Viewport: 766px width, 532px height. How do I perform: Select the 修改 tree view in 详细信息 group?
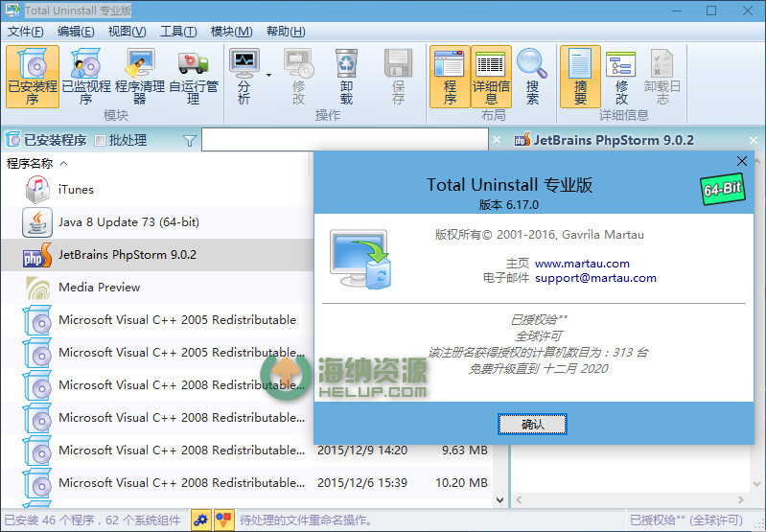(621, 77)
